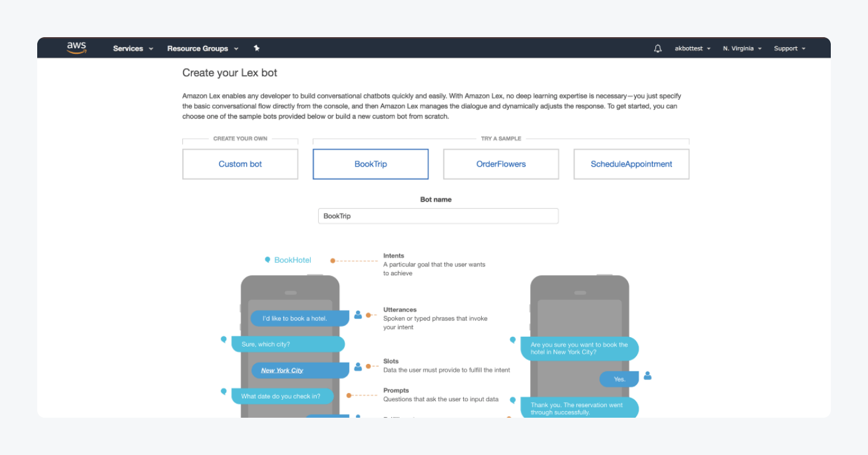The width and height of the screenshot is (868, 455).
Task: Click the selected BookTrip sample card
Action: coord(370,164)
